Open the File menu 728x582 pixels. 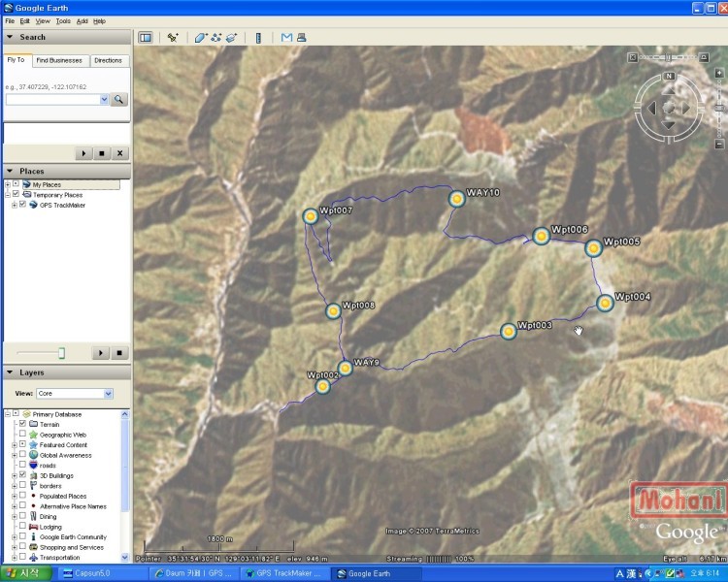[x=10, y=21]
